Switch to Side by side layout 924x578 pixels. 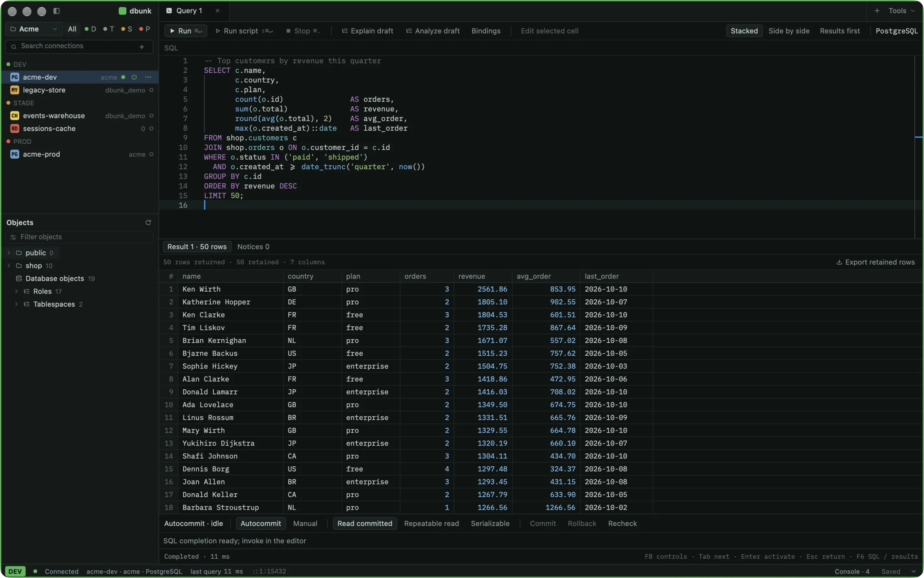click(x=789, y=31)
